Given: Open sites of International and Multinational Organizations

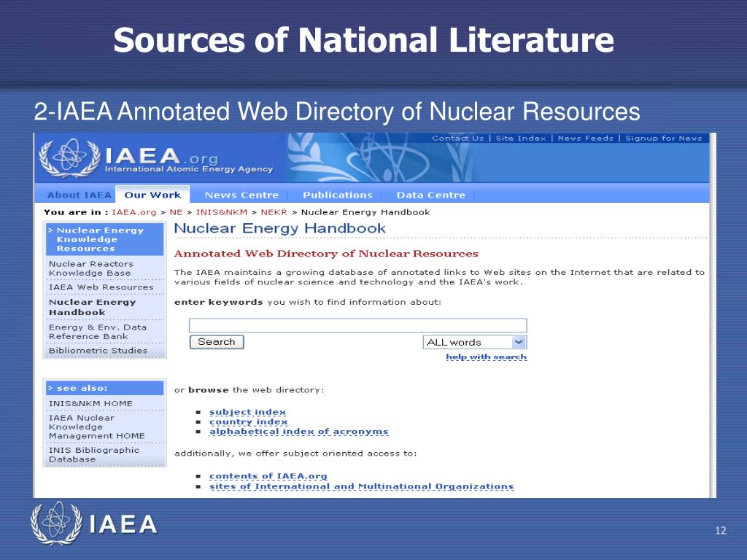Looking at the screenshot, I should pyautogui.click(x=361, y=486).
